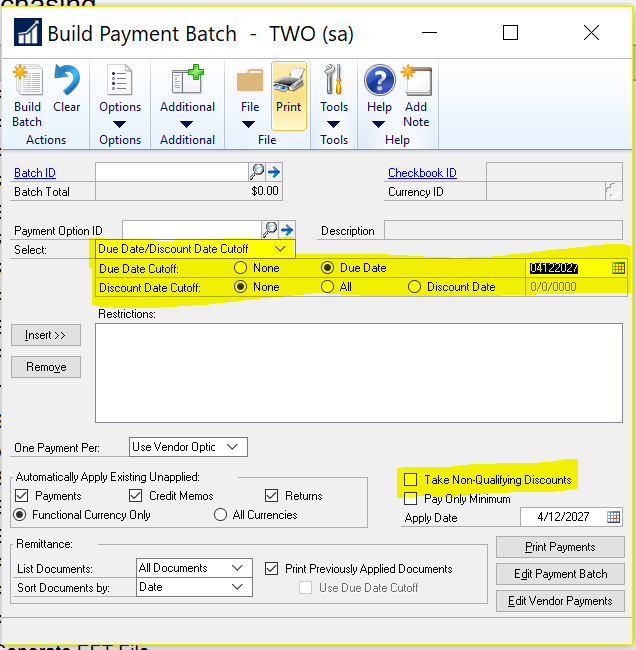
Task: Open the Apply Date calendar picker
Action: 614,517
